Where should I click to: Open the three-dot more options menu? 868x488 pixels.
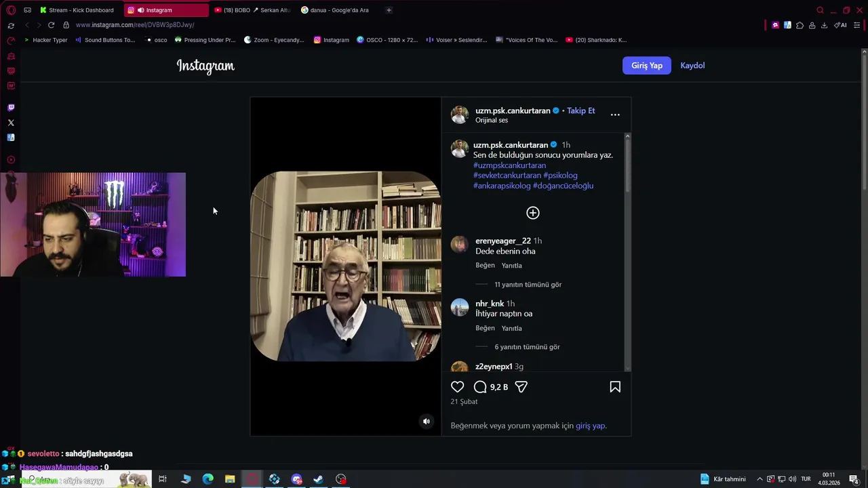pos(615,115)
